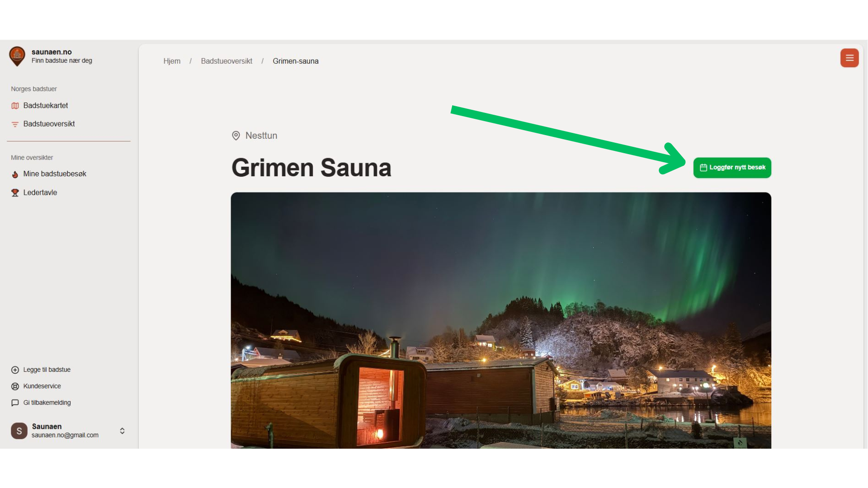Select the Badstueoversikt filter icon
The height and width of the screenshot is (488, 868).
point(15,124)
